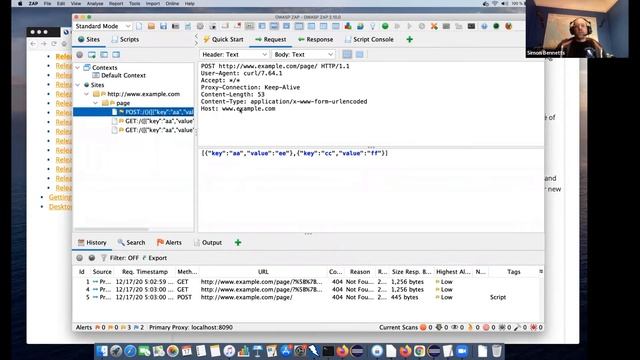This screenshot has width=640, height=360.
Task: Switch to the Alerts tab in bottom panel
Action: [169, 242]
